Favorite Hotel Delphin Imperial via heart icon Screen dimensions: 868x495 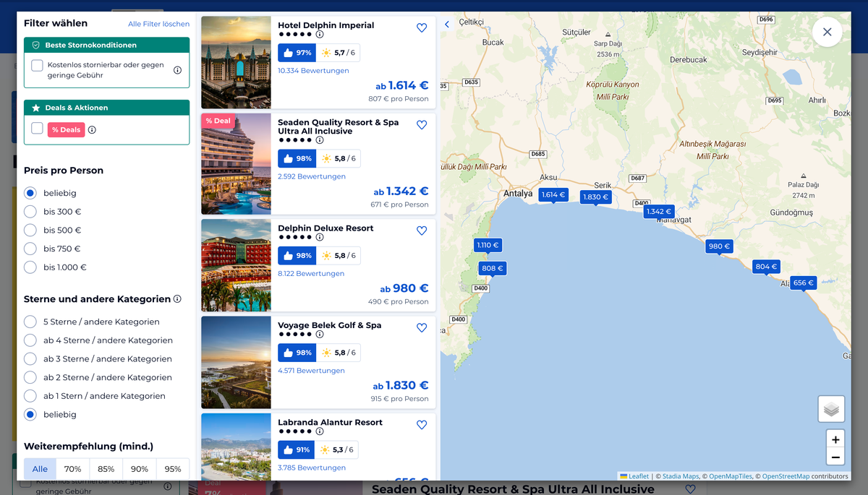tap(422, 27)
